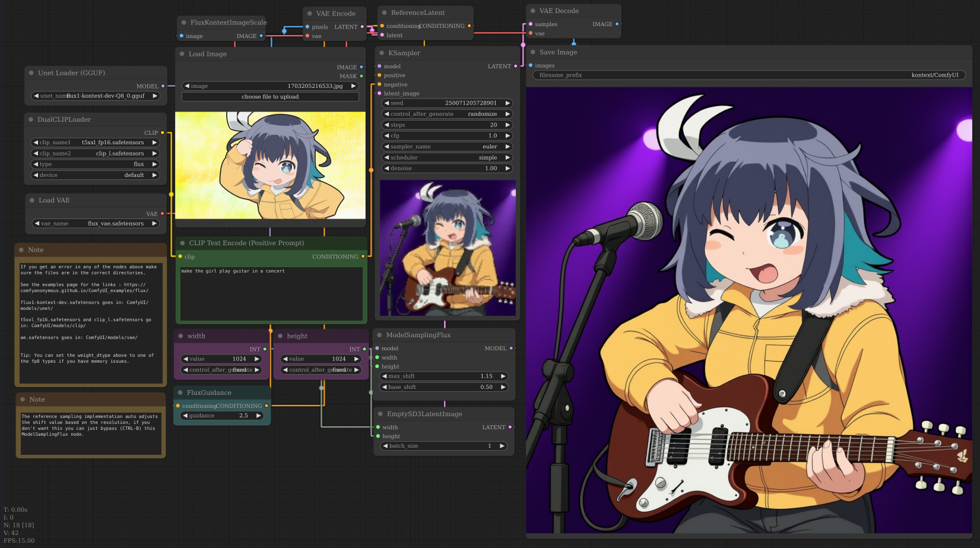Viewport: 980px width, 548px height.
Task: Select the Load Image input preview thumbnail
Action: point(270,165)
